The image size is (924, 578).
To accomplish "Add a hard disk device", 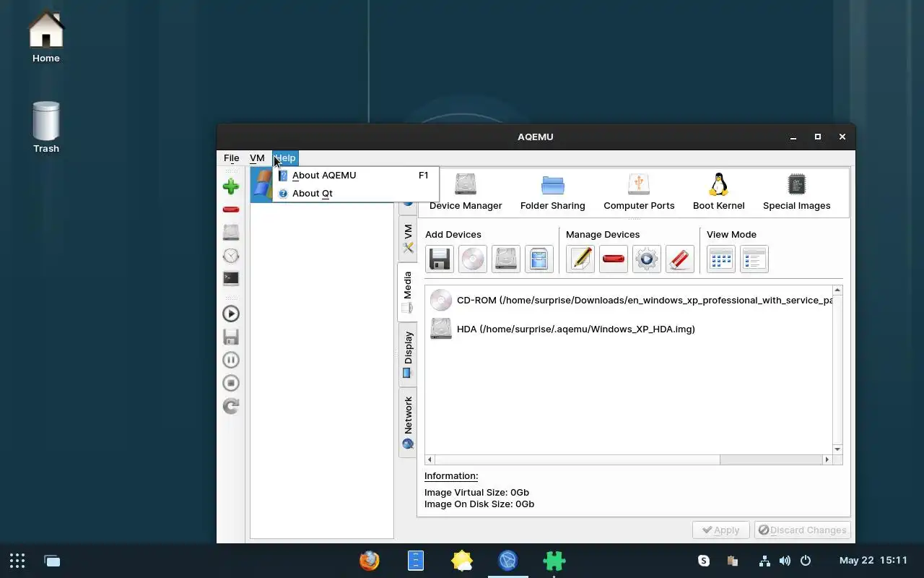I will click(x=506, y=259).
